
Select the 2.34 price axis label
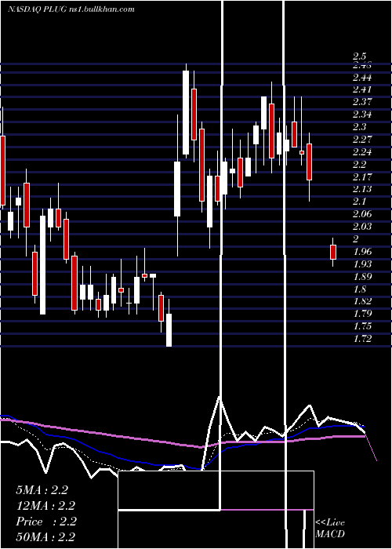tap(362, 115)
